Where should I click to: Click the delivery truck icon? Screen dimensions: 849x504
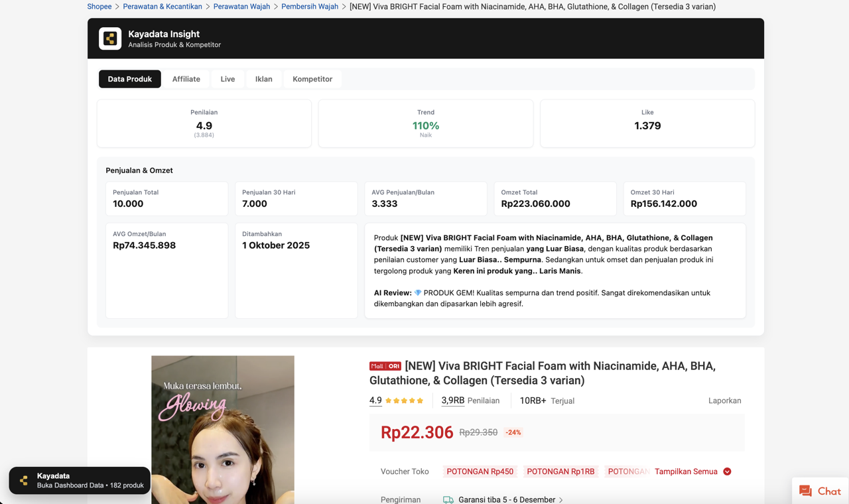pyautogui.click(x=448, y=499)
